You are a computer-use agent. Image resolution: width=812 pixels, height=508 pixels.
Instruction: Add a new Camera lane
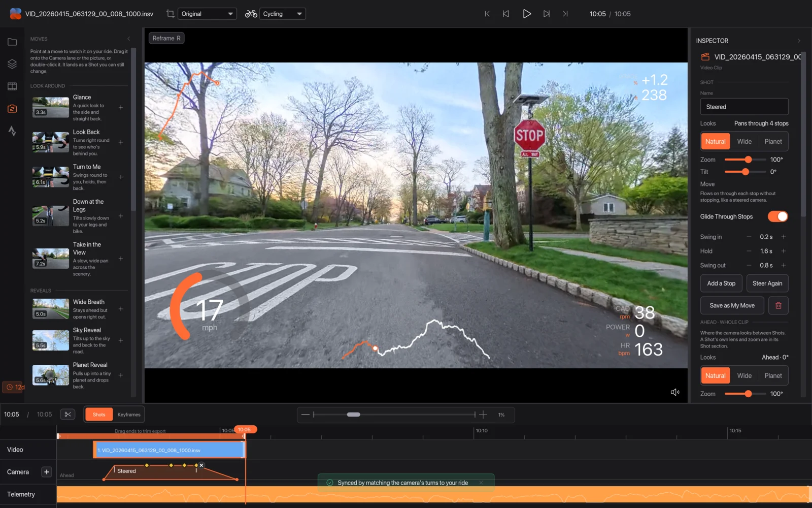[x=47, y=472]
